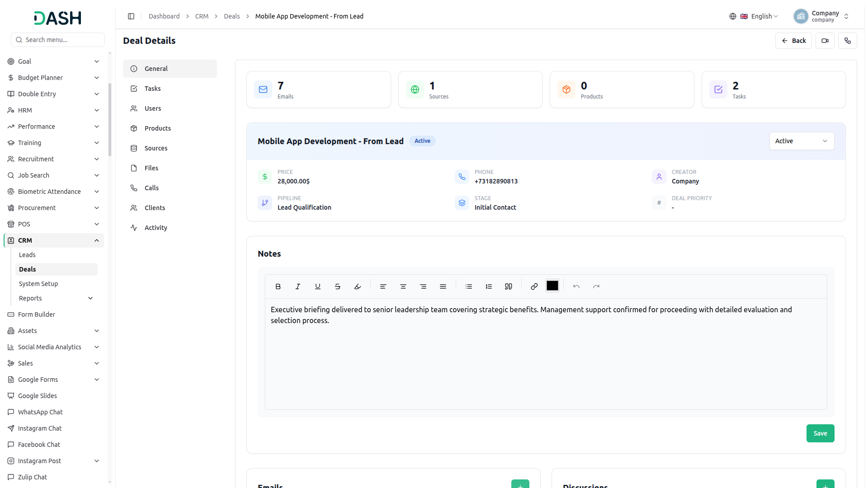Viewport: 868px width, 488px height.
Task: Expand the Goal menu
Action: pyautogui.click(x=53, y=61)
